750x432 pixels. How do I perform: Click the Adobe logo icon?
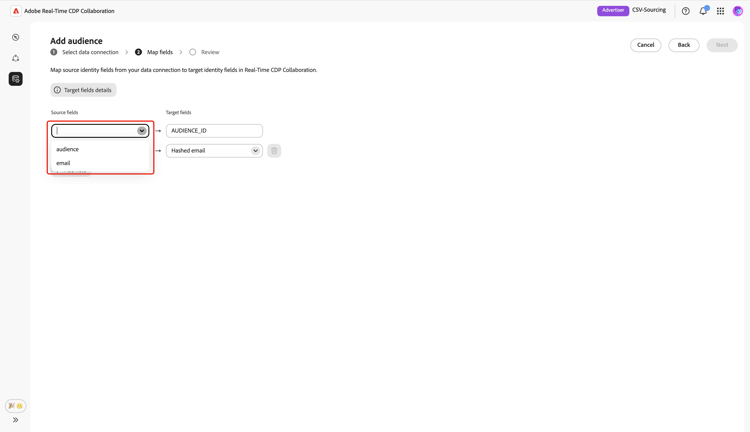[x=16, y=11]
